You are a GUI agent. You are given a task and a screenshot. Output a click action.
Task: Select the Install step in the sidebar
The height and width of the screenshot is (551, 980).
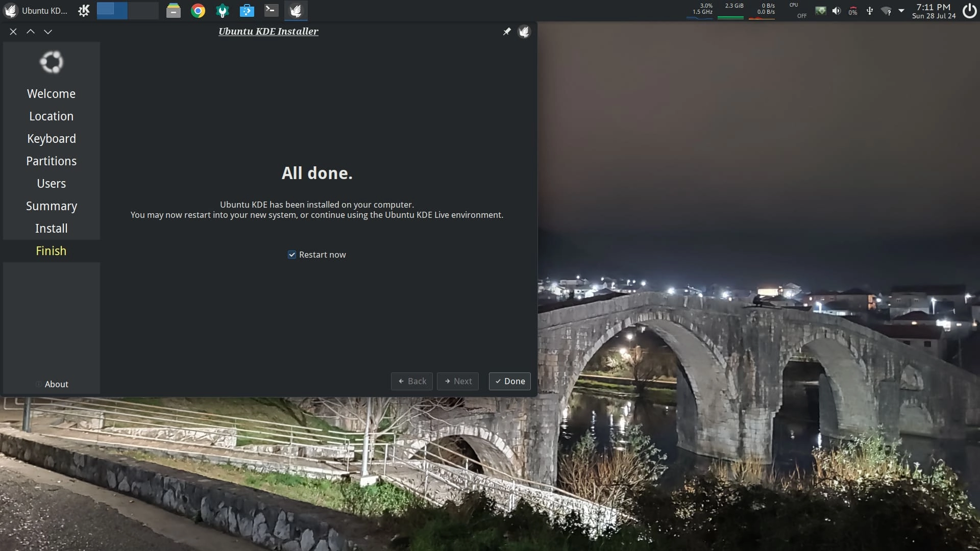coord(51,229)
